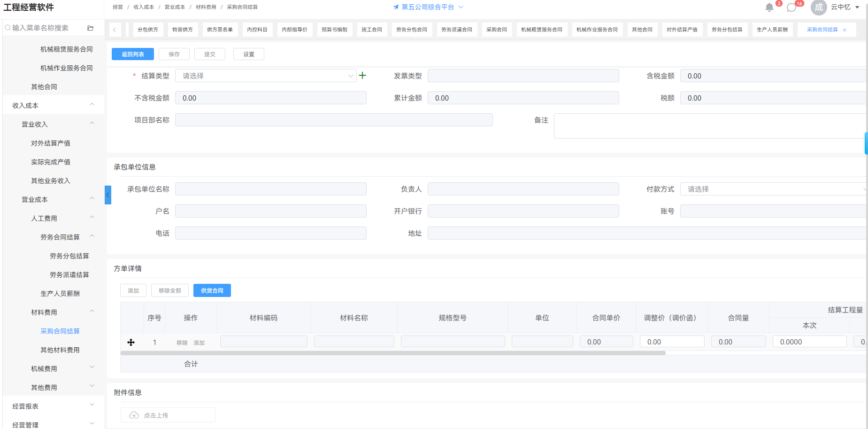Click the 备注 text area
Image resolution: width=868 pixels, height=429 pixels.
coord(710,125)
